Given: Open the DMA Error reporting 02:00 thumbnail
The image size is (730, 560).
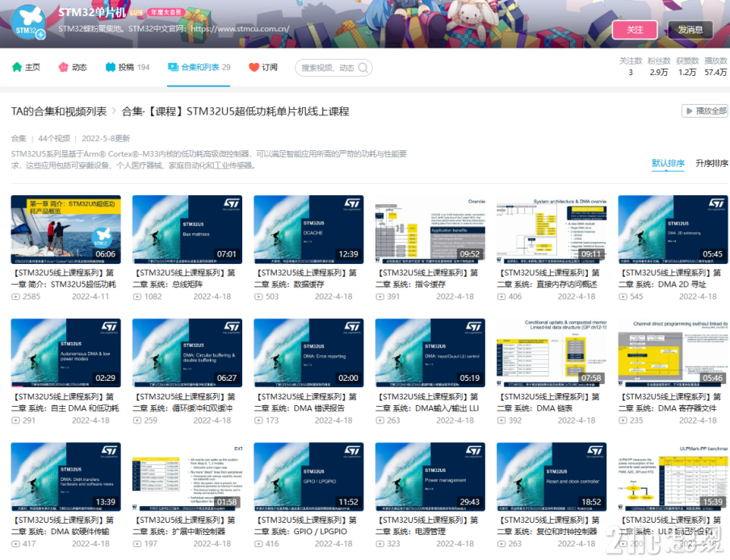Looking at the screenshot, I should click(x=308, y=353).
